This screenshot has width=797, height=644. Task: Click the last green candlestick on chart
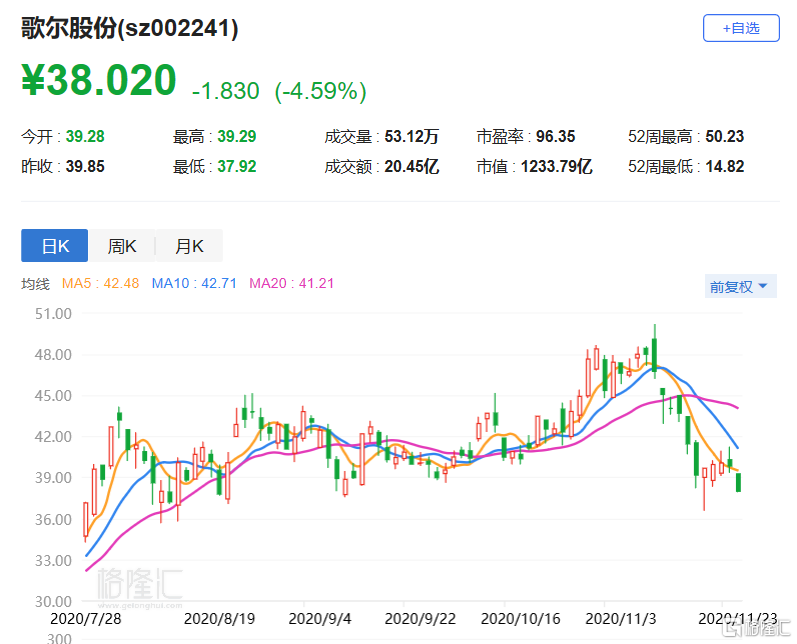[738, 482]
